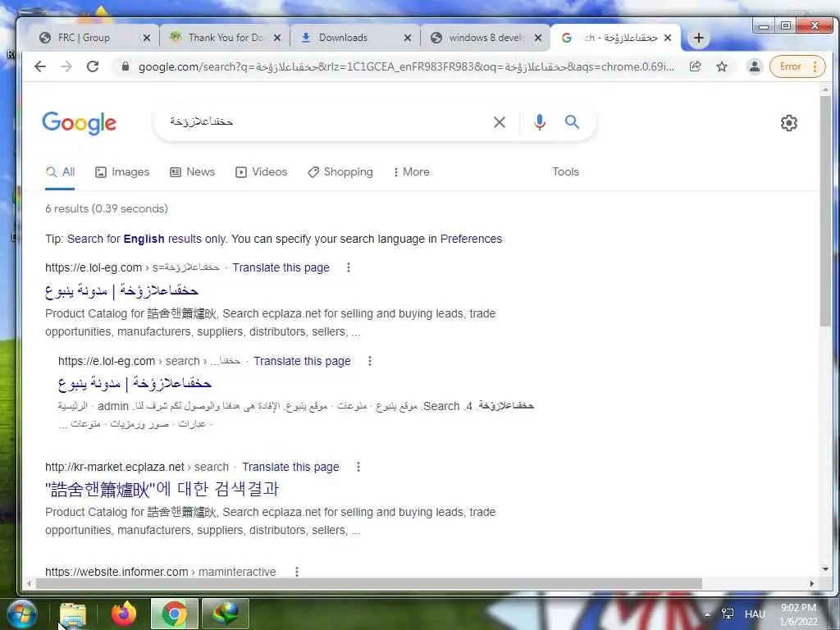
Task: Open the kr-market.ecplaza.net Korean result title
Action: 162,489
